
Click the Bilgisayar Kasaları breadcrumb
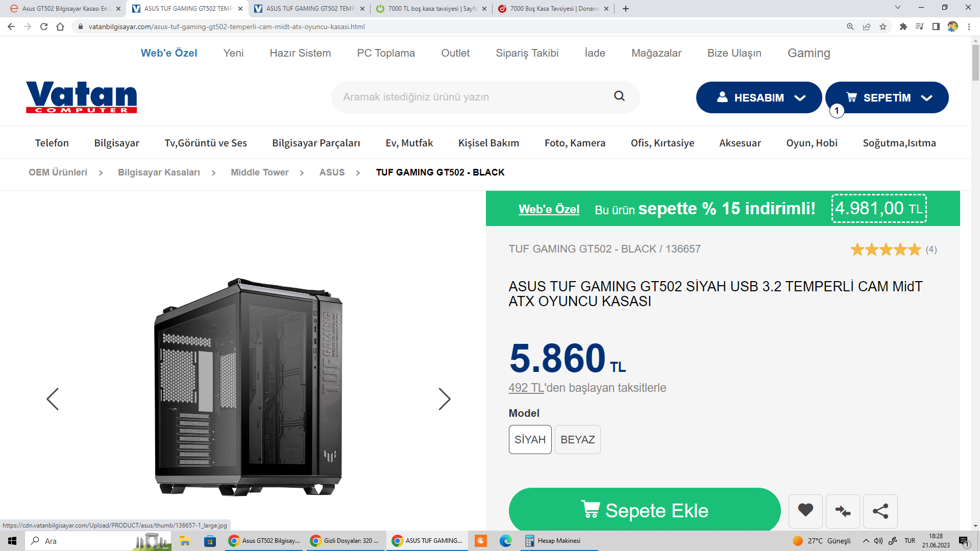pos(159,172)
